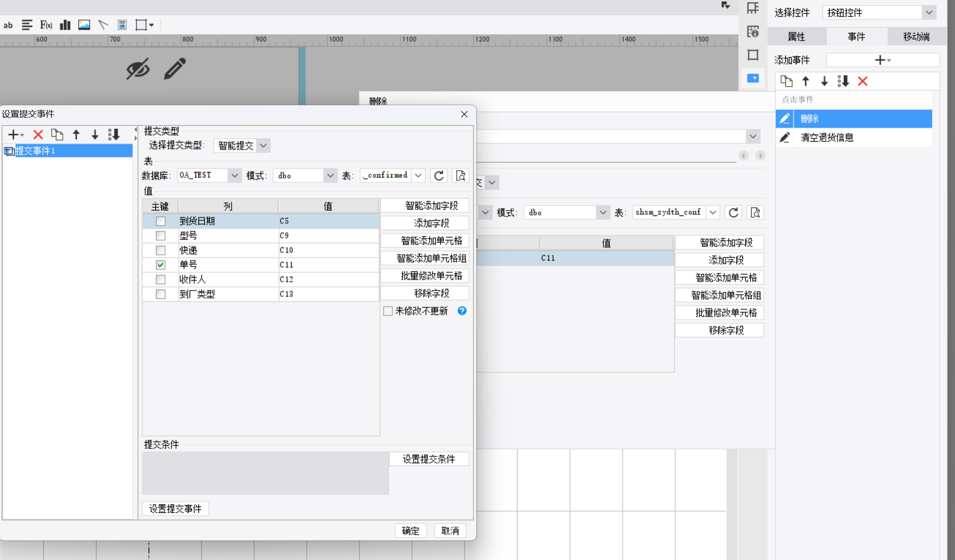Refresh table list in background window

click(734, 213)
